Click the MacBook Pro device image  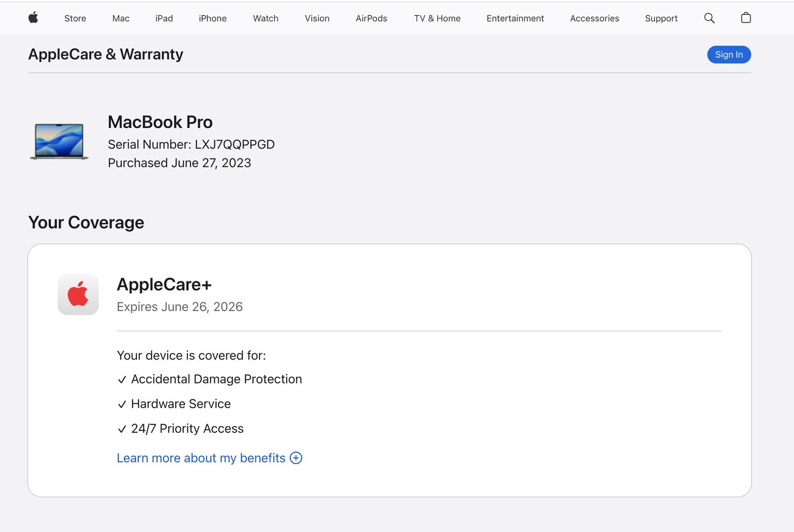click(x=59, y=142)
